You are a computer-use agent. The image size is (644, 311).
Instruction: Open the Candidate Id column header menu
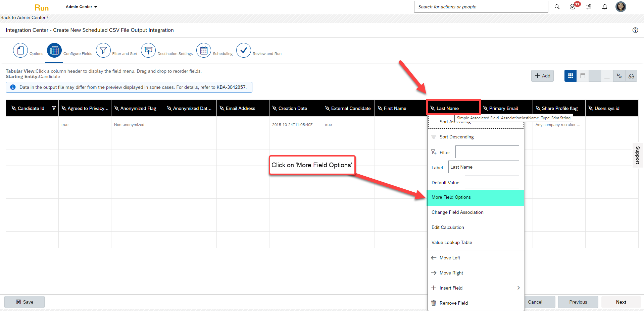click(x=32, y=108)
